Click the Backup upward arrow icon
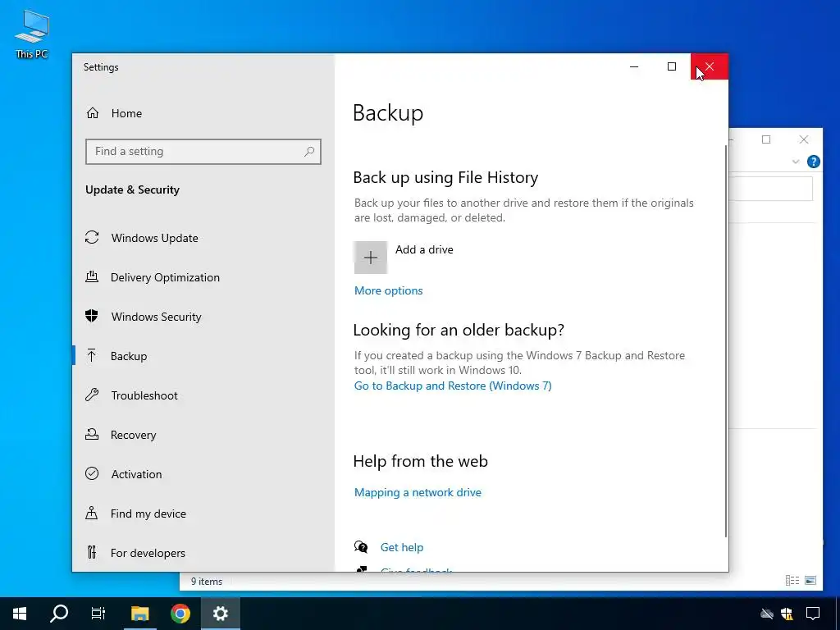Viewport: 840px width, 630px height. pos(92,355)
